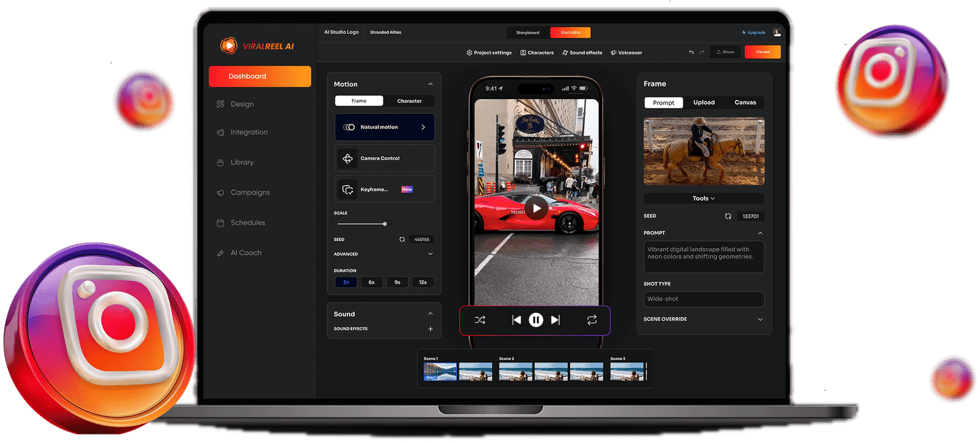Open the Schedules sidebar item
This screenshot has height=444, width=980.
tap(241, 223)
